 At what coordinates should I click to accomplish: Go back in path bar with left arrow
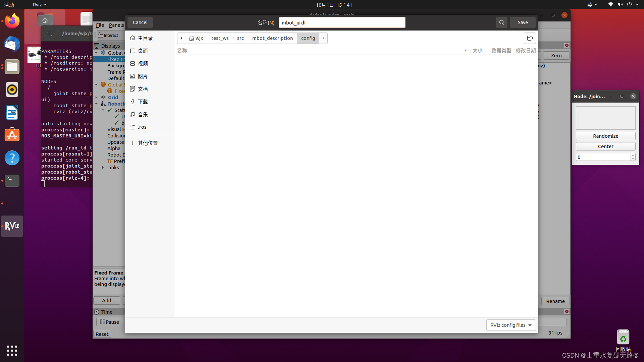tap(181, 38)
